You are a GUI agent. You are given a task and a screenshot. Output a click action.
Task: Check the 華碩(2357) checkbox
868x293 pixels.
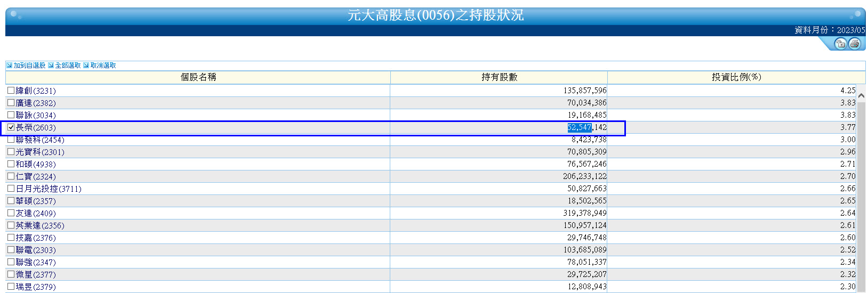coord(11,201)
